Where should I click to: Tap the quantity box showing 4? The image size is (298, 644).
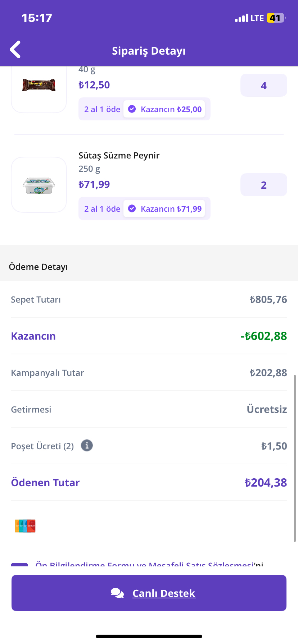(264, 85)
